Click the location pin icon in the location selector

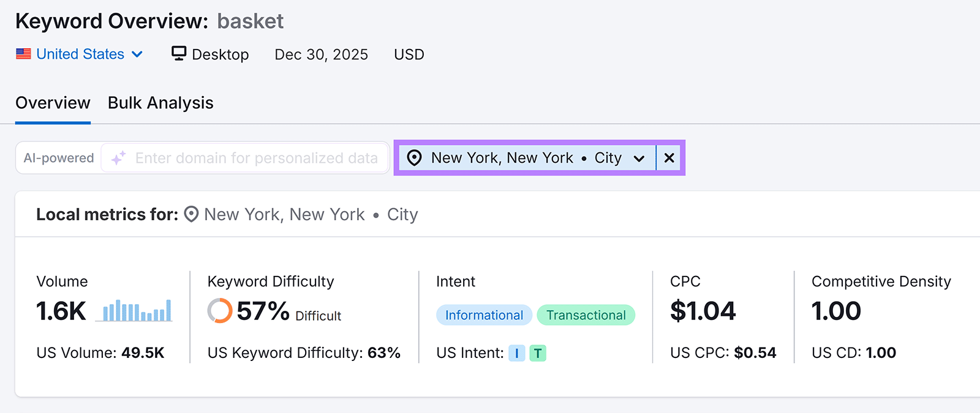(415, 158)
